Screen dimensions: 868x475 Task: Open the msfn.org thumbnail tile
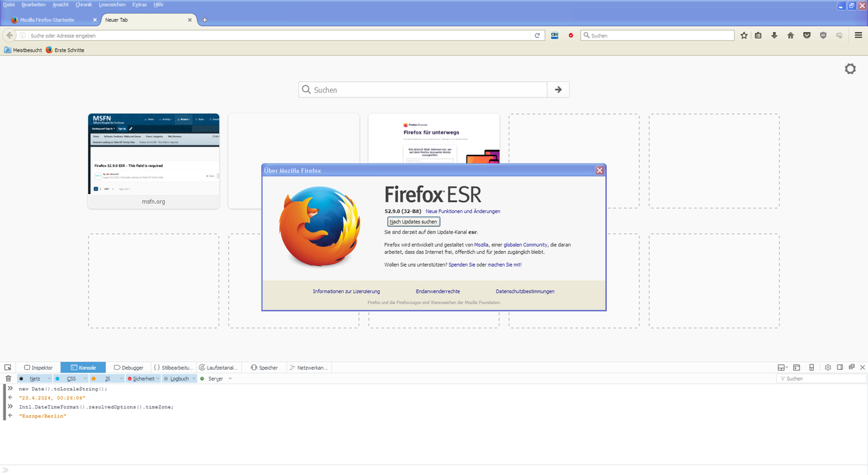pyautogui.click(x=154, y=161)
